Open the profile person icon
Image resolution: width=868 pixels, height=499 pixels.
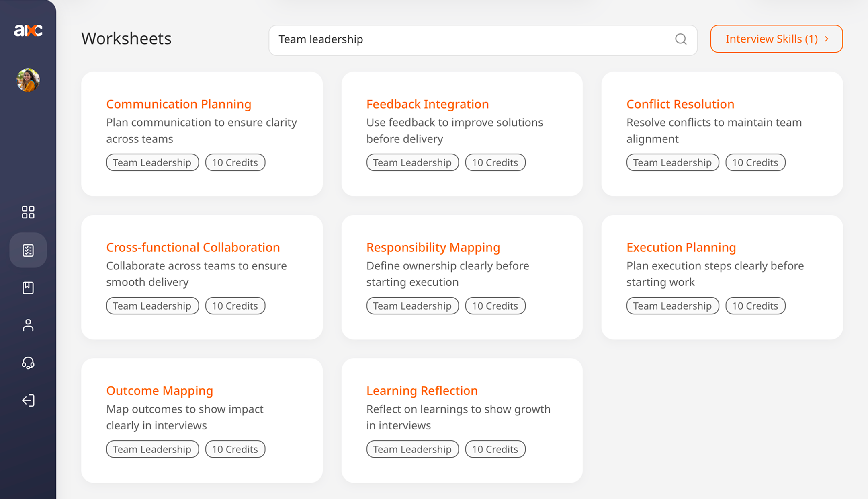pyautogui.click(x=28, y=325)
